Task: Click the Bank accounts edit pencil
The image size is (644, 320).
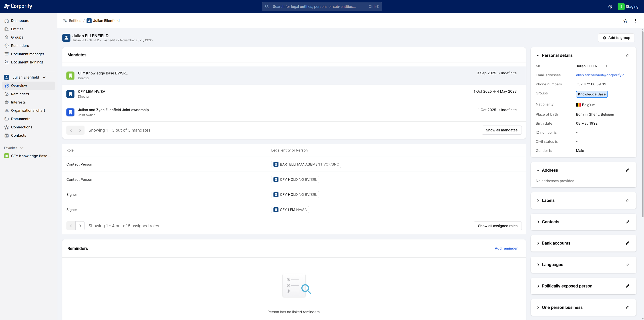Action: coord(627,243)
